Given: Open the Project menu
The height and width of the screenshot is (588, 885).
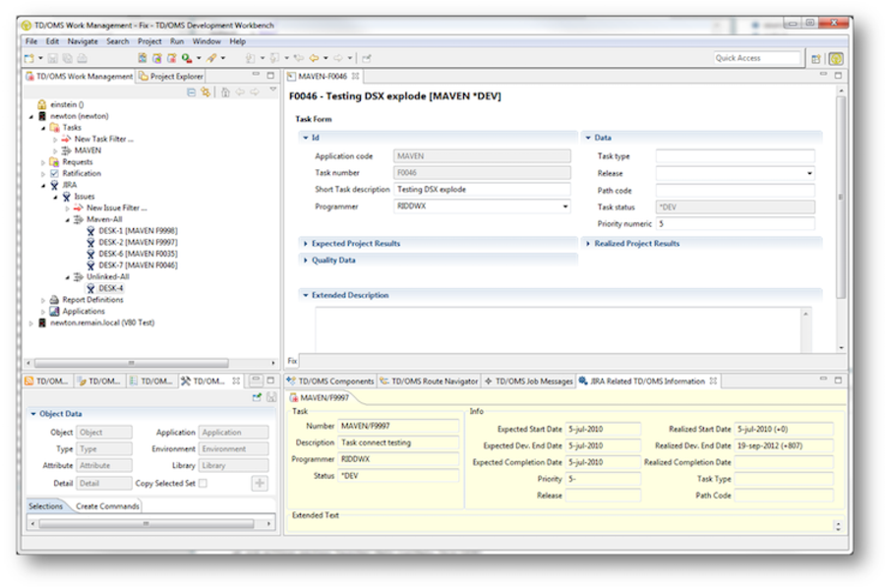Looking at the screenshot, I should tap(149, 41).
